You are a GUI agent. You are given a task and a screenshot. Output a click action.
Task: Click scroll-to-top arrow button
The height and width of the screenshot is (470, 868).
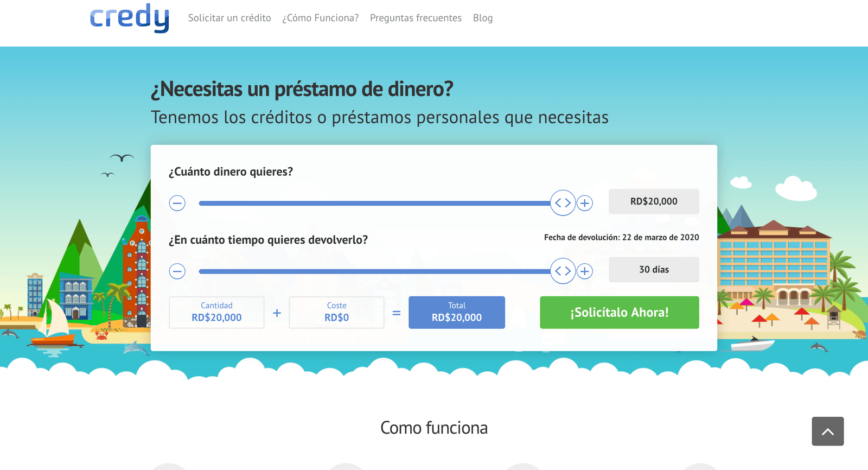pos(828,431)
